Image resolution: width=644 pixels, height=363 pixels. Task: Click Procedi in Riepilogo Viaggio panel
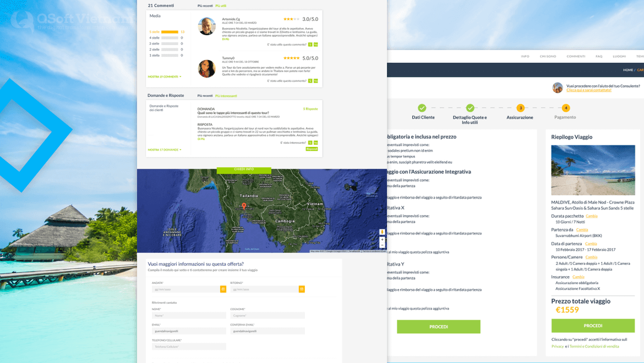pos(593,326)
